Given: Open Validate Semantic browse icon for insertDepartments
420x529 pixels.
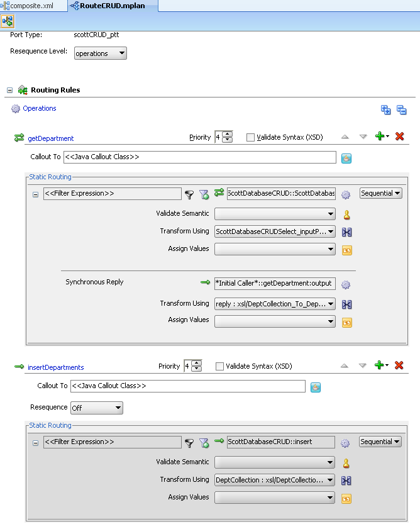Looking at the screenshot, I should point(347,462).
